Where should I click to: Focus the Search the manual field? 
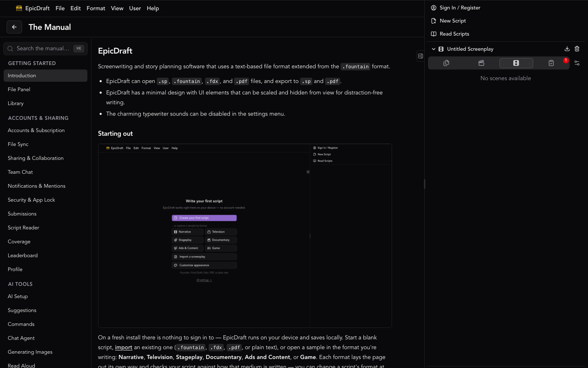(45, 49)
